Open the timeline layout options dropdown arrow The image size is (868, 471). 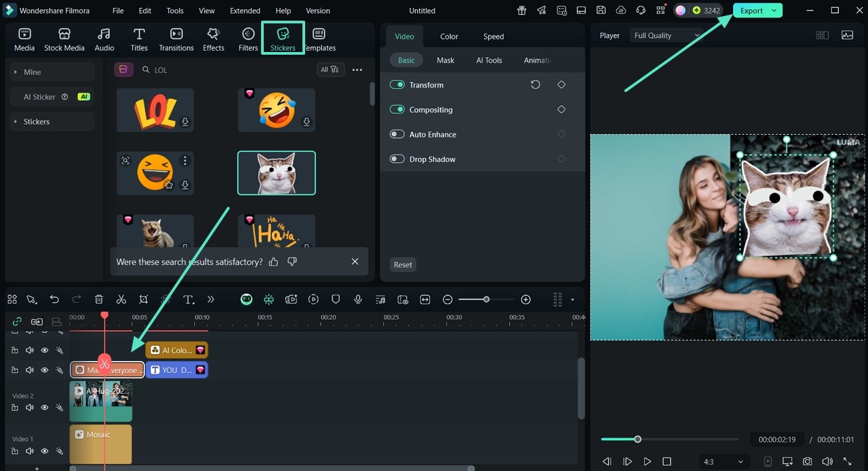point(572,300)
